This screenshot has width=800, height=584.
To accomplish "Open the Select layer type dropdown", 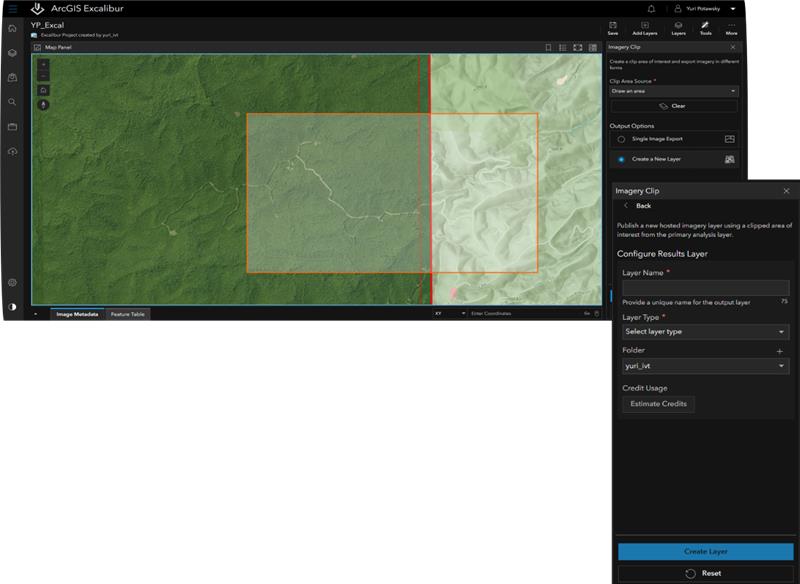I will pyautogui.click(x=705, y=332).
